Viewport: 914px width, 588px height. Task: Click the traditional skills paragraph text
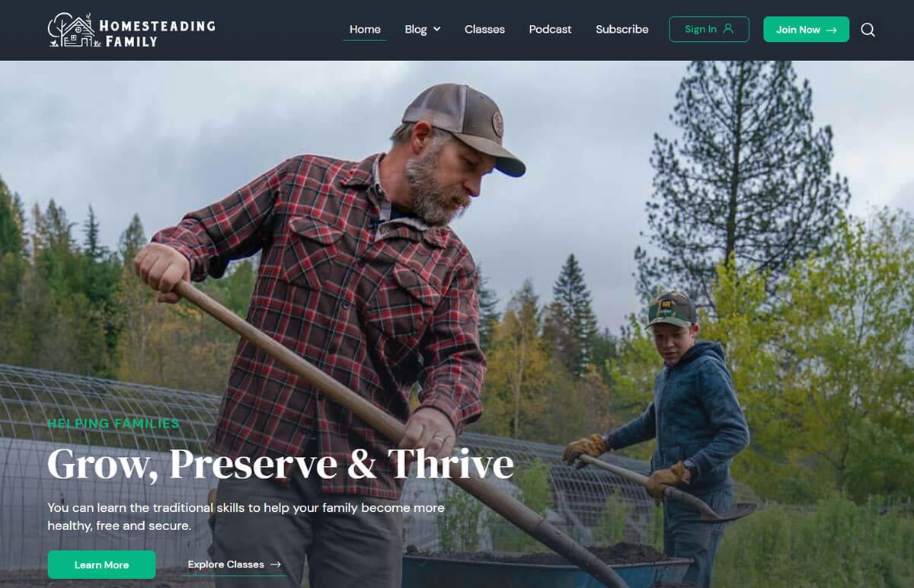click(246, 516)
